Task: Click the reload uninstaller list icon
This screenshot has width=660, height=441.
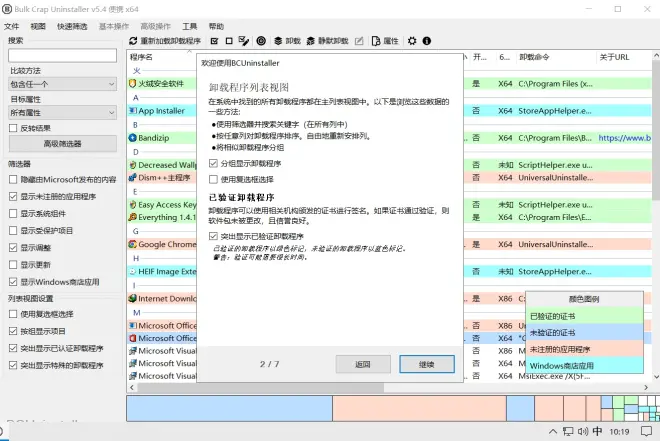Action: pyautogui.click(x=133, y=41)
